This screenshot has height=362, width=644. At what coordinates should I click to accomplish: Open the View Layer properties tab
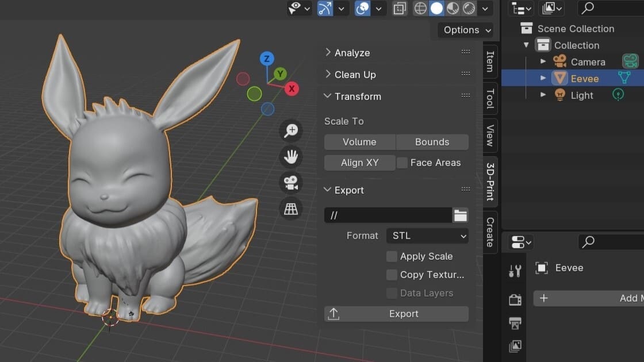515,346
